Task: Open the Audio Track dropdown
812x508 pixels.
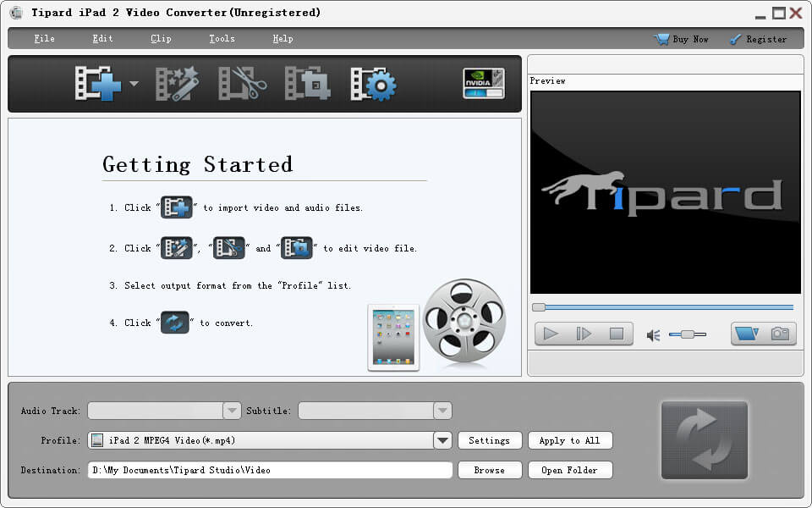Action: click(232, 411)
